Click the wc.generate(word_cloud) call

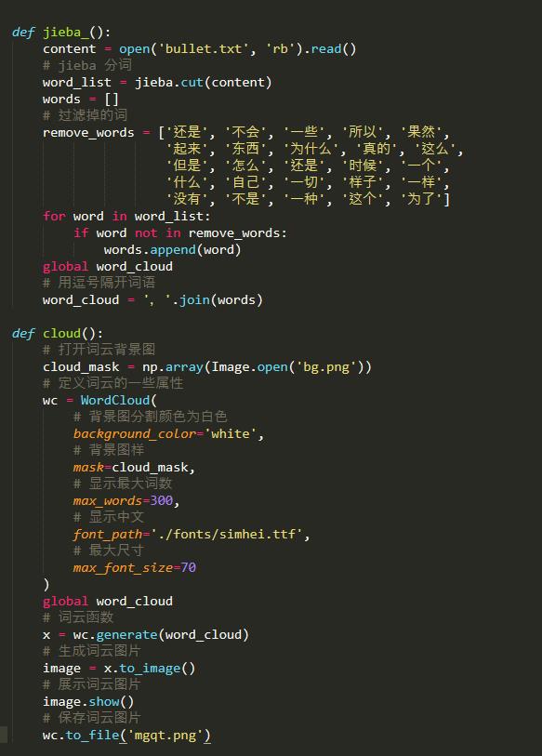point(161,634)
